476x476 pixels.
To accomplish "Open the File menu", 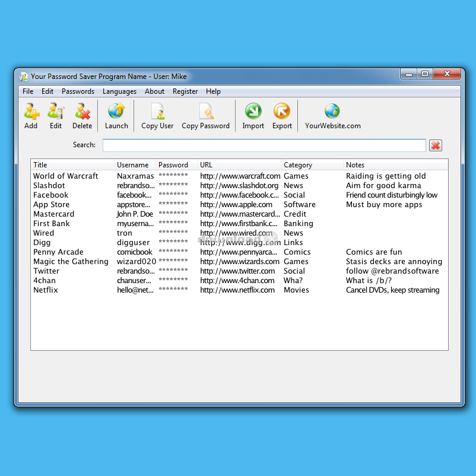I will point(28,91).
